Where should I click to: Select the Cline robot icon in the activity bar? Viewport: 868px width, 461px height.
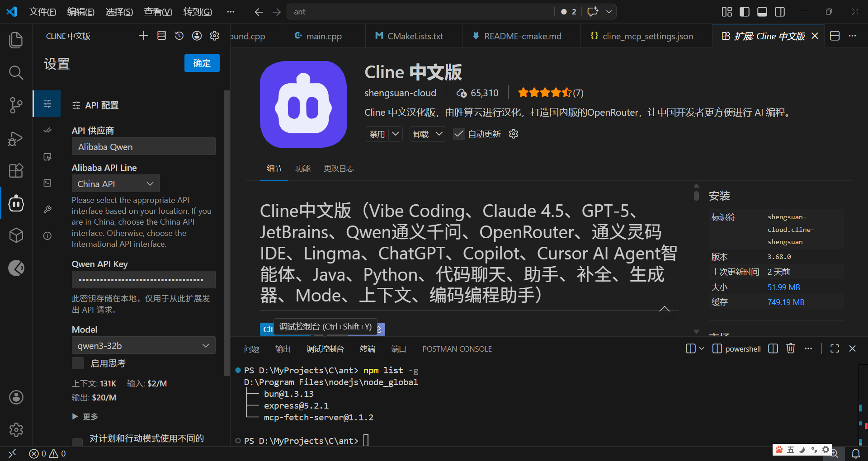(x=16, y=203)
